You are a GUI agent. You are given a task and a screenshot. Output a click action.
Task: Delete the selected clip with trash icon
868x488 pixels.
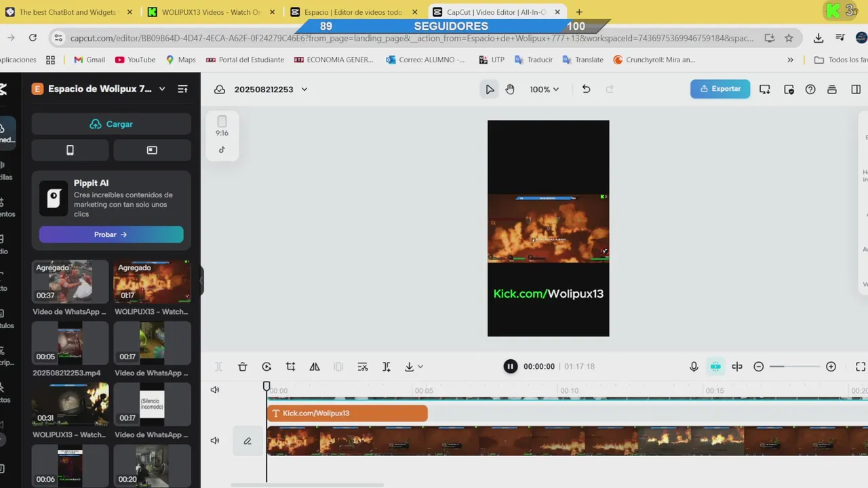pyautogui.click(x=243, y=367)
